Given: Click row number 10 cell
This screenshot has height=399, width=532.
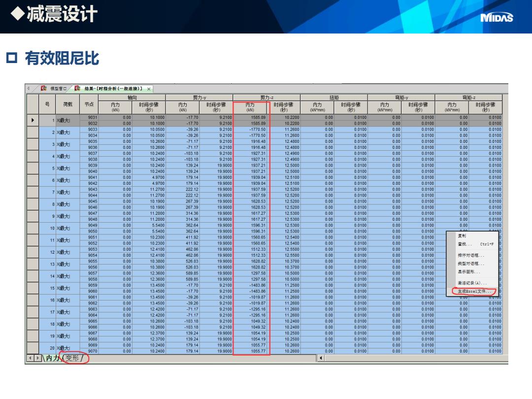Looking at the screenshot, I should [47, 229].
